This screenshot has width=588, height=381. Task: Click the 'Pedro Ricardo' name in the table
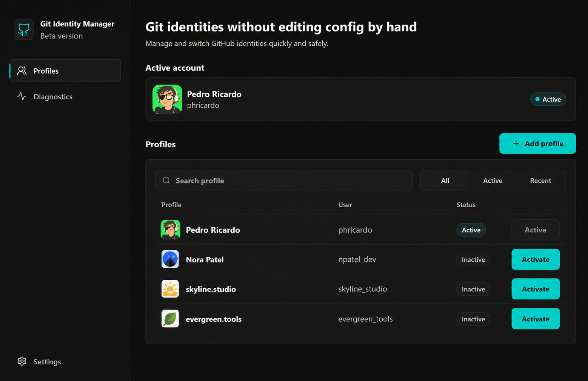213,230
